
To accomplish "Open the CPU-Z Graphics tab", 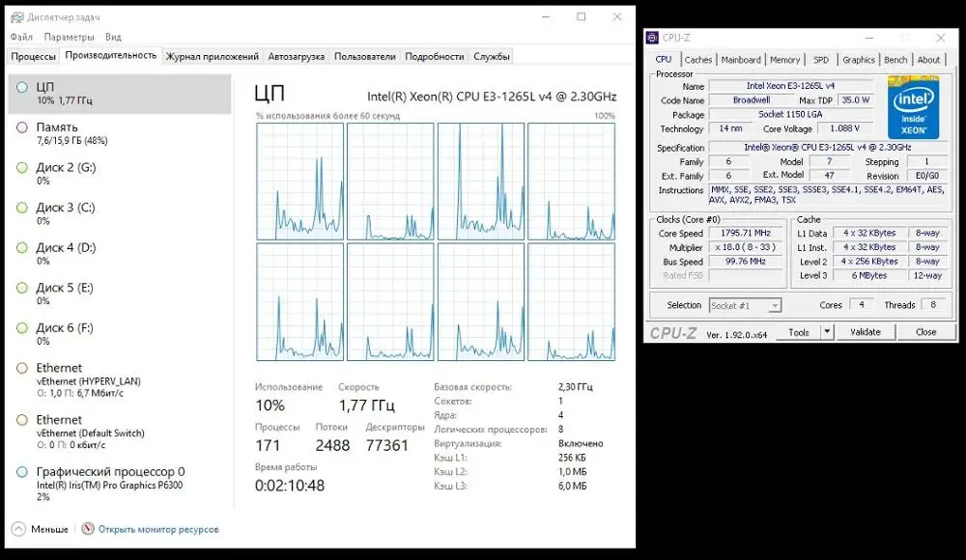I will pos(859,60).
